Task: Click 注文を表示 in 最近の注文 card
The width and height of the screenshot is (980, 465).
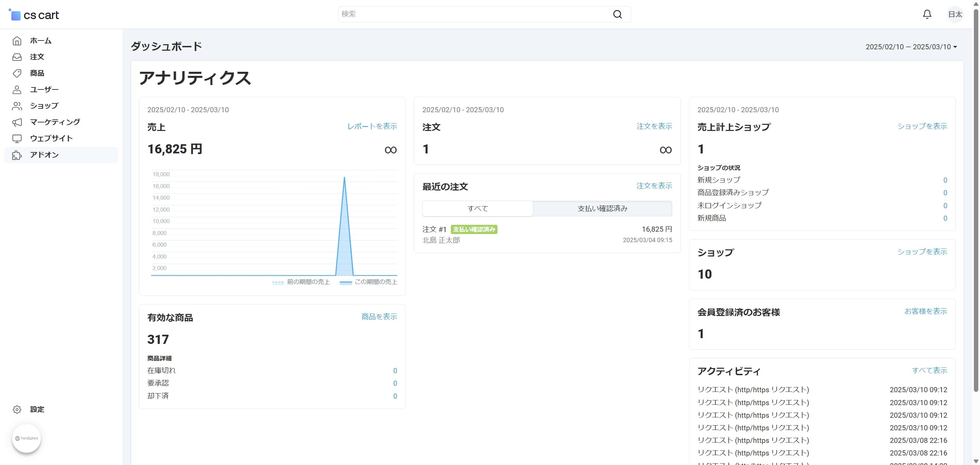Action: coord(654,186)
